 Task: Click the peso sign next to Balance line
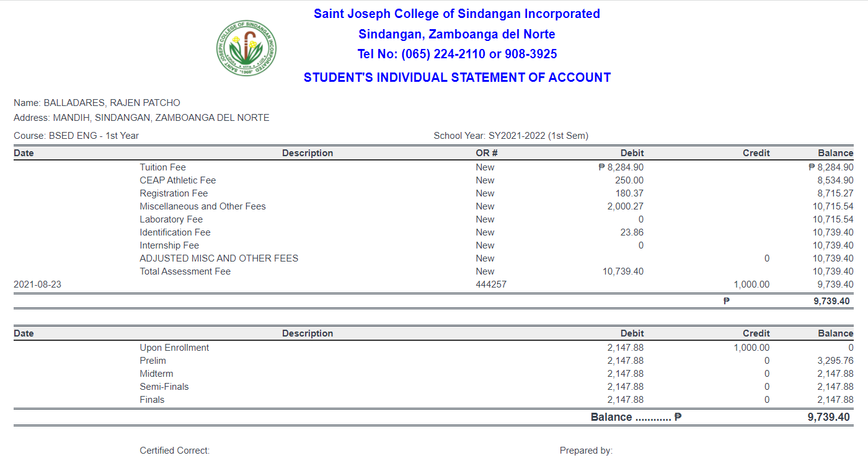tap(678, 416)
